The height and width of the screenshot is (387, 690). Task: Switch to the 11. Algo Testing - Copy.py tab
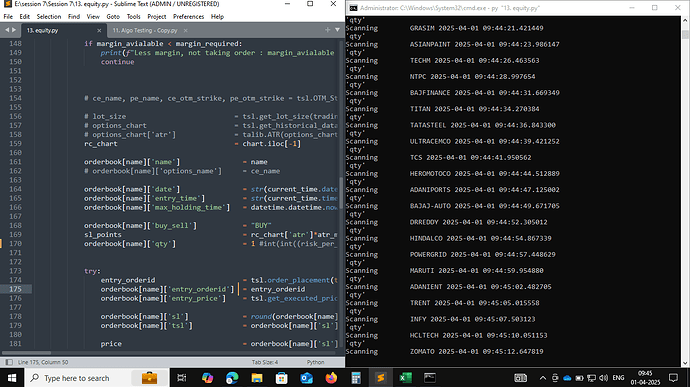(x=145, y=30)
